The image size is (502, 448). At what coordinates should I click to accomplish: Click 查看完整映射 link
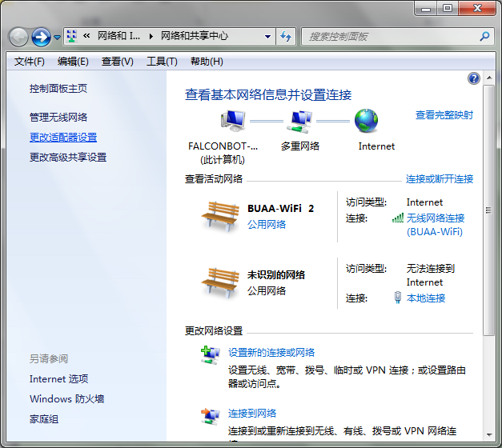coord(444,115)
